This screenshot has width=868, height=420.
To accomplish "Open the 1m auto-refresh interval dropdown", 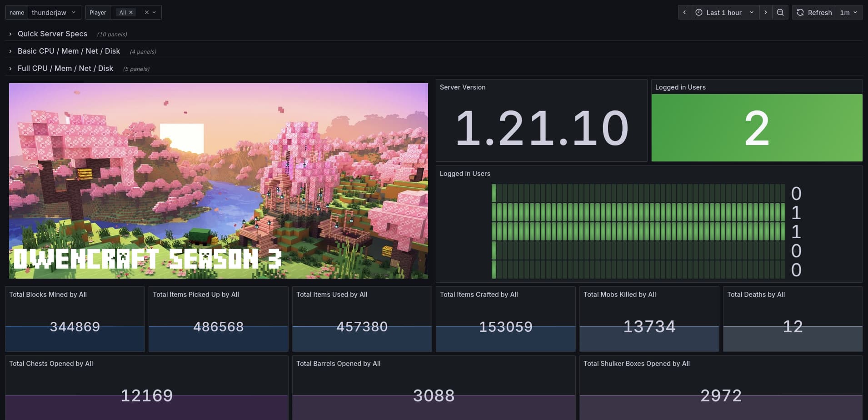I will pyautogui.click(x=848, y=12).
